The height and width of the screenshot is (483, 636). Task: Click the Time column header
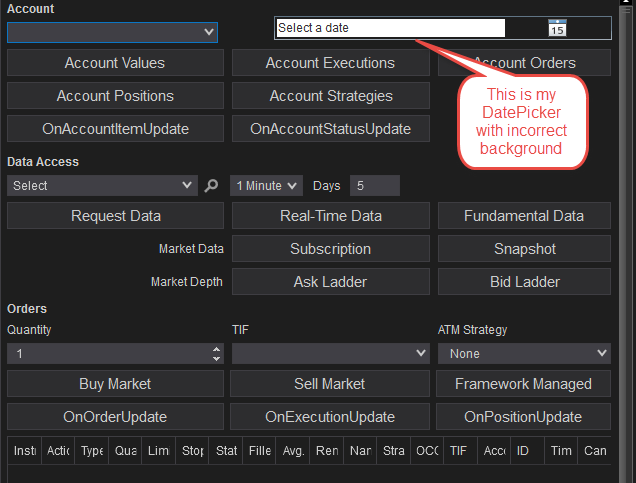561,451
